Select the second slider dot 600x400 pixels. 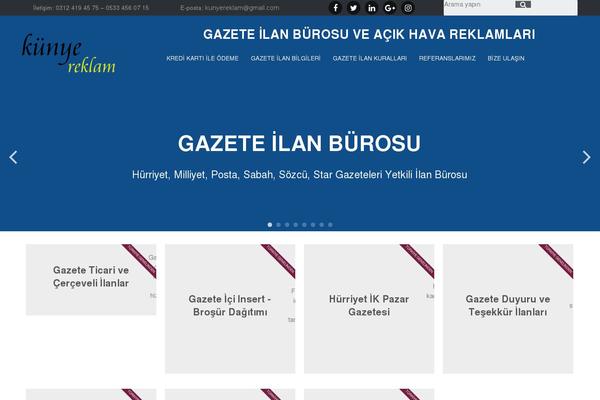coord(279,225)
